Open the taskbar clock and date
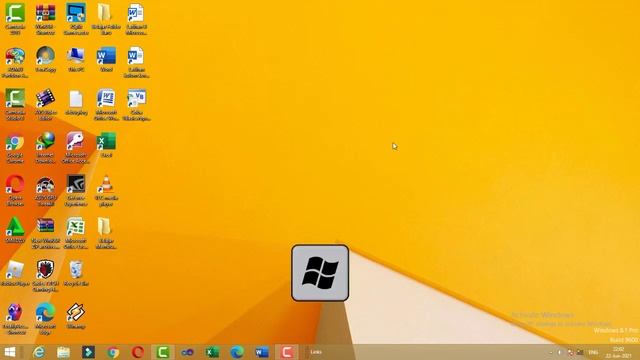 [x=618, y=352]
